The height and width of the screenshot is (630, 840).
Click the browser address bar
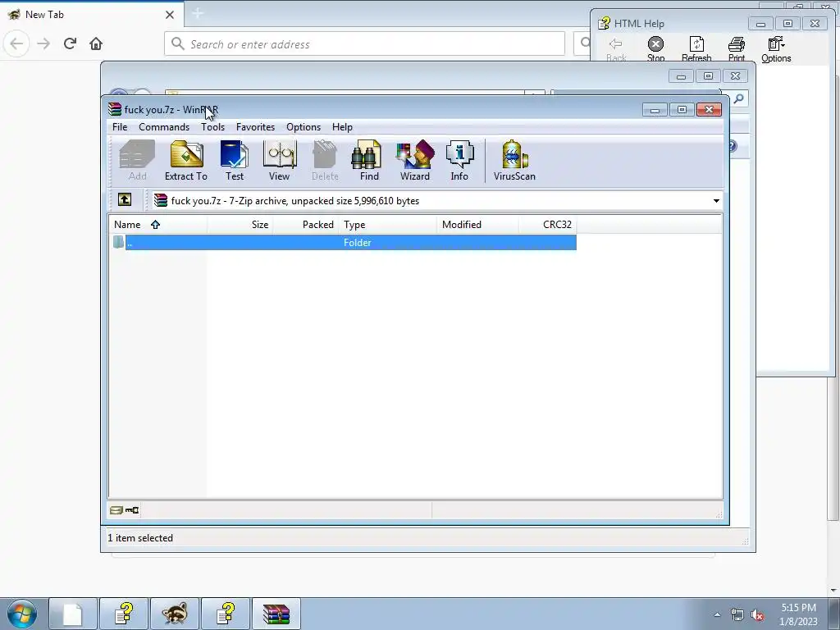[x=364, y=44]
